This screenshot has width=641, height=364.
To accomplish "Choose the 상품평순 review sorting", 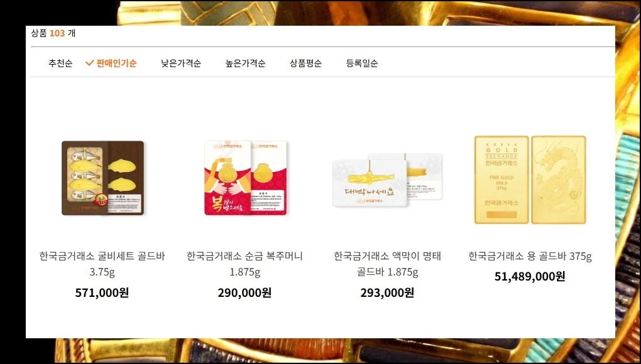I will (305, 63).
